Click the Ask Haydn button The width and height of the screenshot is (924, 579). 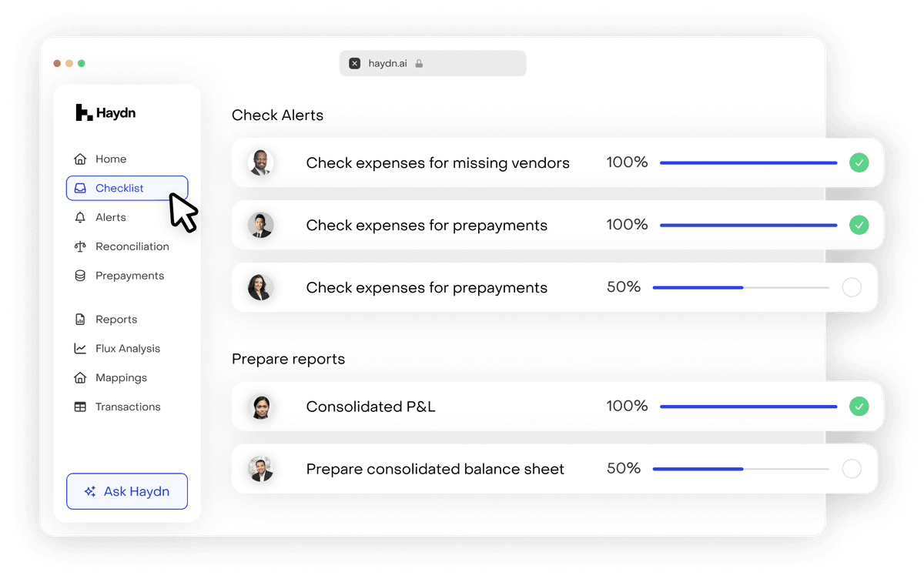point(127,491)
